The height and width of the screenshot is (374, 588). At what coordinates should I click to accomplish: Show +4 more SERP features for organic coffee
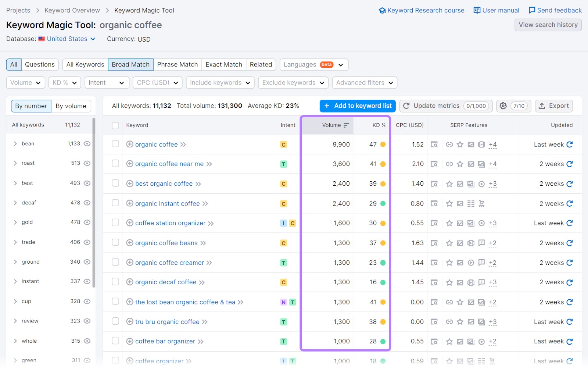point(493,145)
